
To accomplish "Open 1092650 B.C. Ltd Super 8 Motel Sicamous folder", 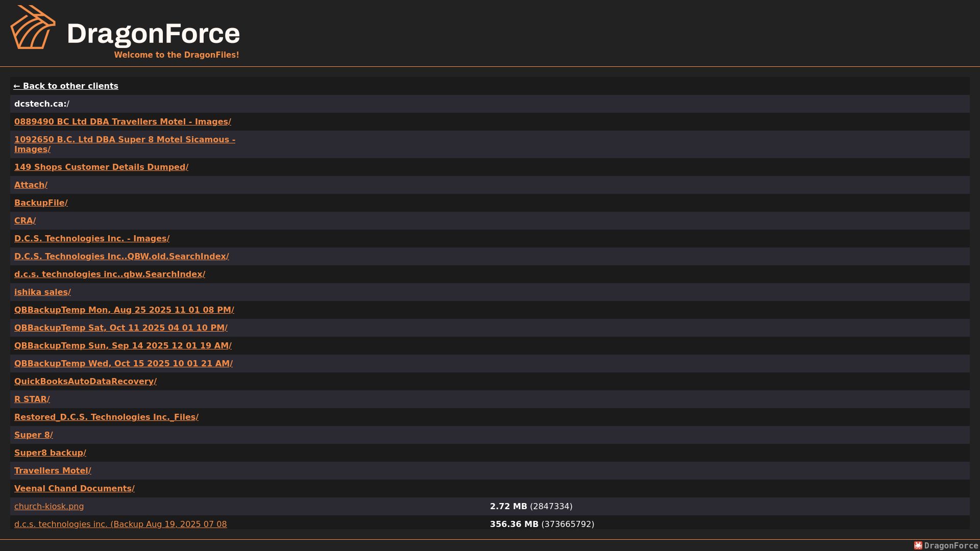I will (x=125, y=144).
